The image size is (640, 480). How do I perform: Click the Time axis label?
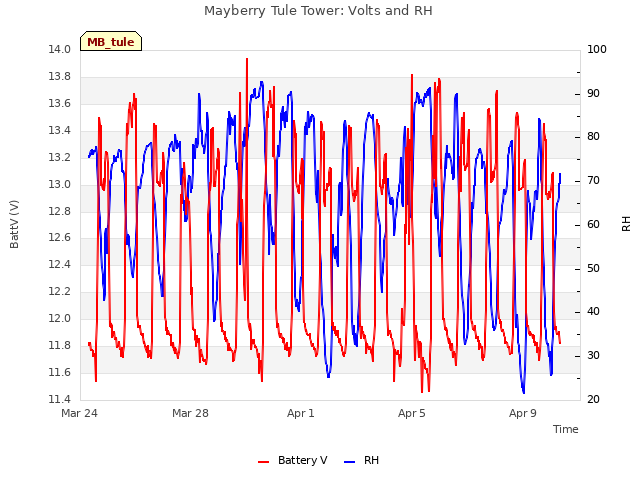pyautogui.click(x=566, y=429)
